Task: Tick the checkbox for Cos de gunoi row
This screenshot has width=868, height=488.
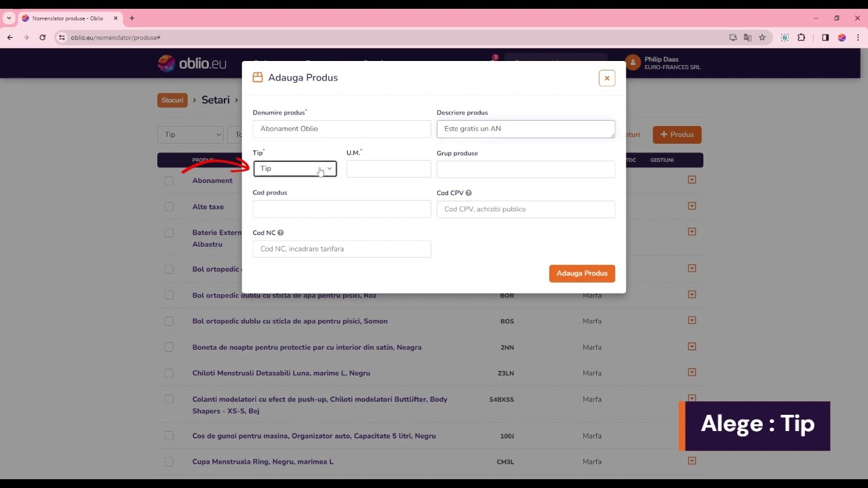Action: pyautogui.click(x=169, y=436)
